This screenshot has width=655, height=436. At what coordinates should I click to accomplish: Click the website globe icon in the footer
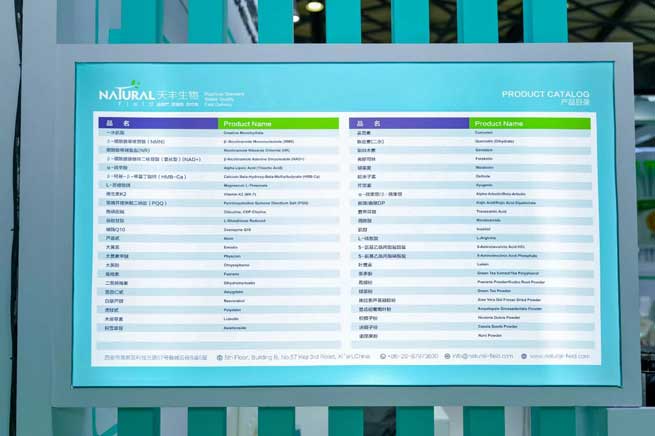(523, 356)
